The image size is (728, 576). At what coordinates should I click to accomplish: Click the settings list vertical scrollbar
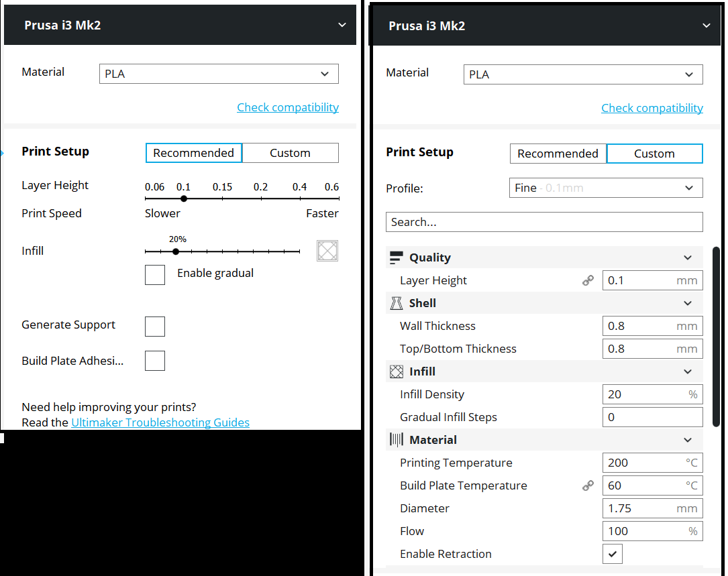(717, 337)
